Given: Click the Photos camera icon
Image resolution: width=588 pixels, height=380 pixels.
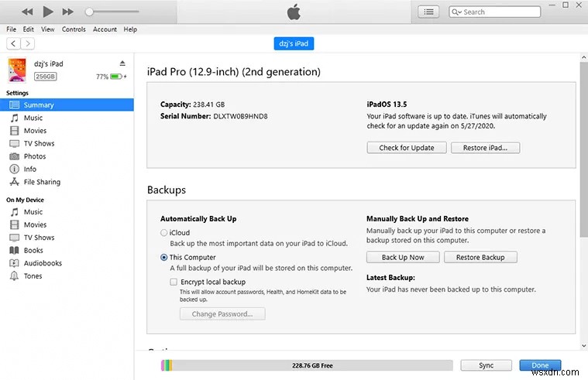Looking at the screenshot, I should (x=14, y=156).
